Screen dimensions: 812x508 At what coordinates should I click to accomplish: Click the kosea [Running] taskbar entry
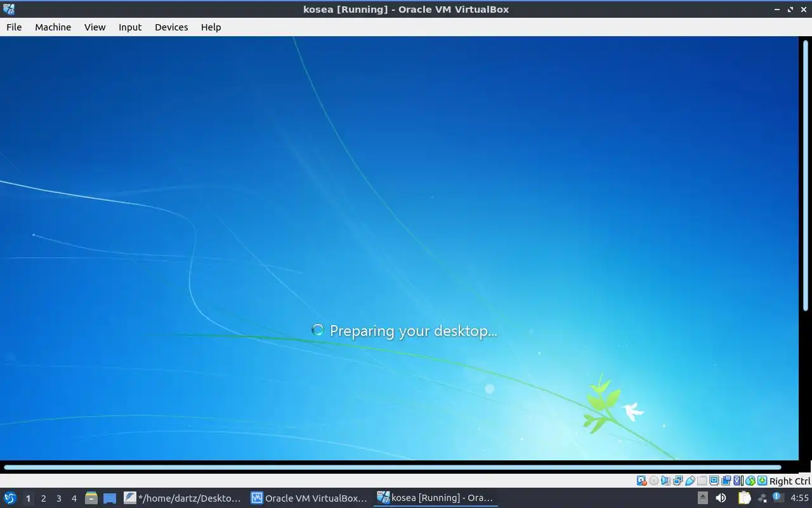[436, 498]
